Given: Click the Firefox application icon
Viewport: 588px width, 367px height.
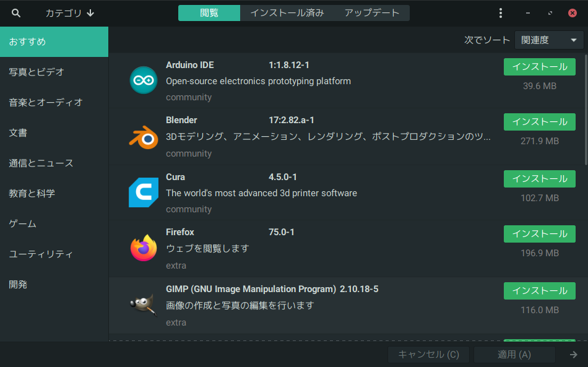Looking at the screenshot, I should [x=144, y=248].
